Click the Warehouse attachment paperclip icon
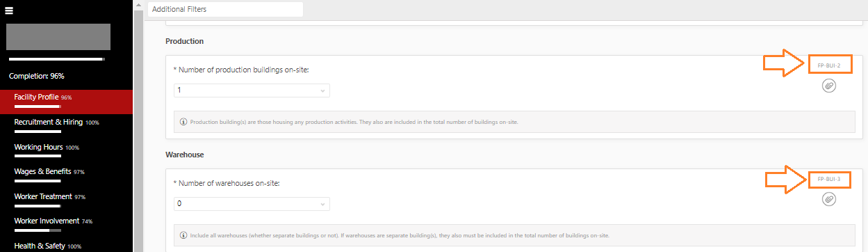The image size is (868, 252). coord(829,199)
